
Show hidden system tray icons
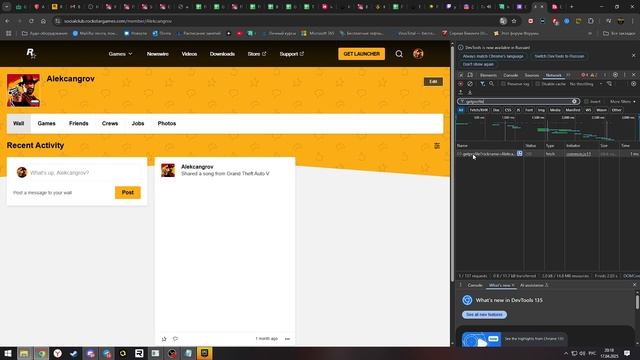coord(566,353)
